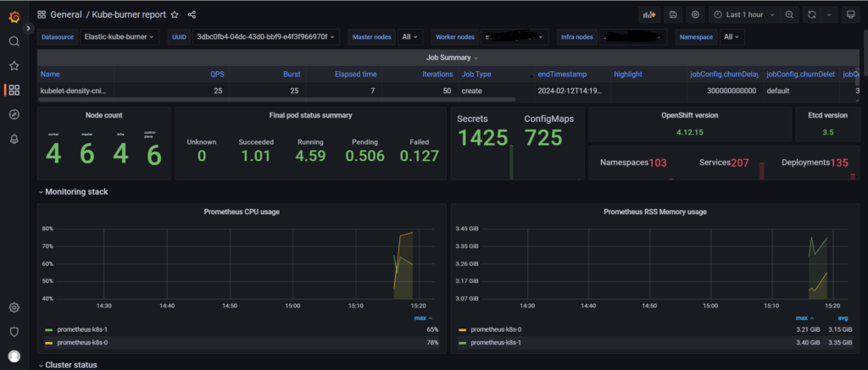
Task: Sort CPU legend by max
Action: point(423,318)
